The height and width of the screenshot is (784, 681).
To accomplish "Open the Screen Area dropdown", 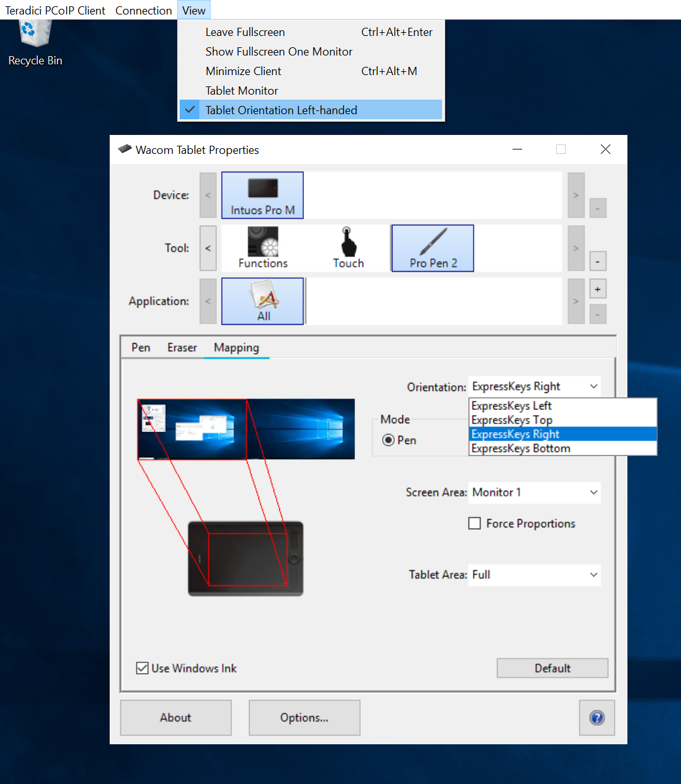I will (x=535, y=493).
